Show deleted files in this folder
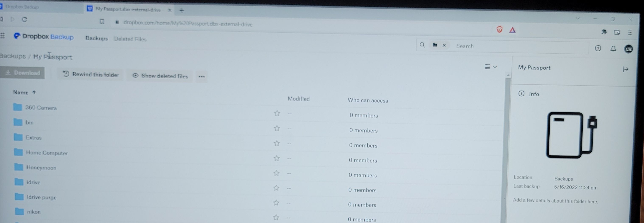 point(160,76)
